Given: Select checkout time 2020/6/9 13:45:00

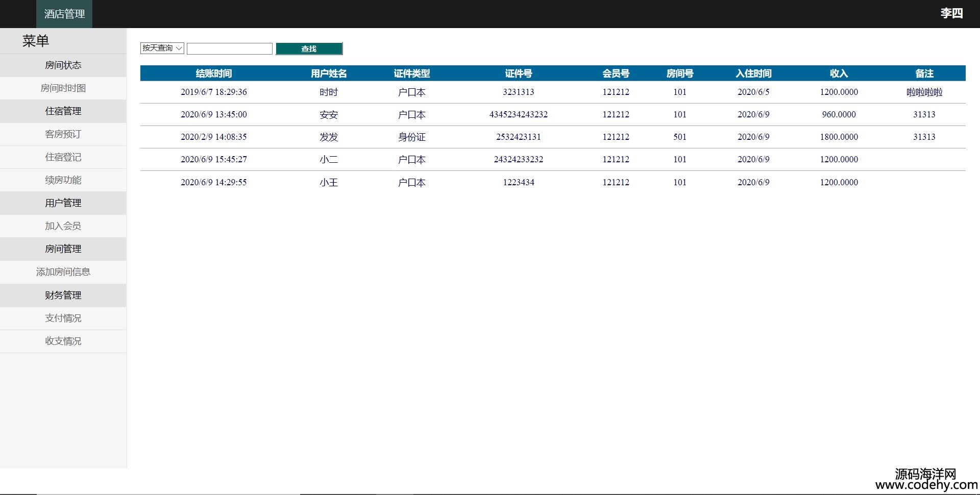Looking at the screenshot, I should pyautogui.click(x=214, y=115).
